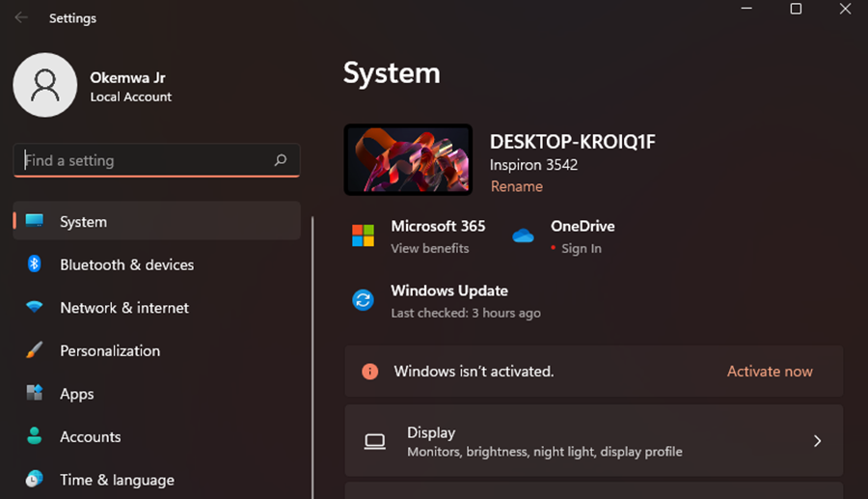868x499 pixels.
Task: Click the Network & internet Wi-Fi icon
Action: [x=35, y=308]
